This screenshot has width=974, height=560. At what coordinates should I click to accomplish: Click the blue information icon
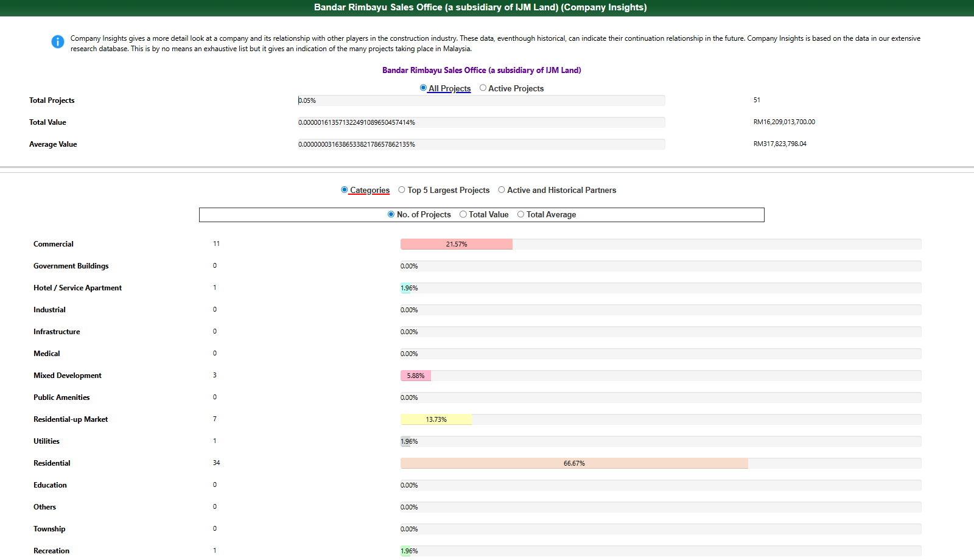58,41
